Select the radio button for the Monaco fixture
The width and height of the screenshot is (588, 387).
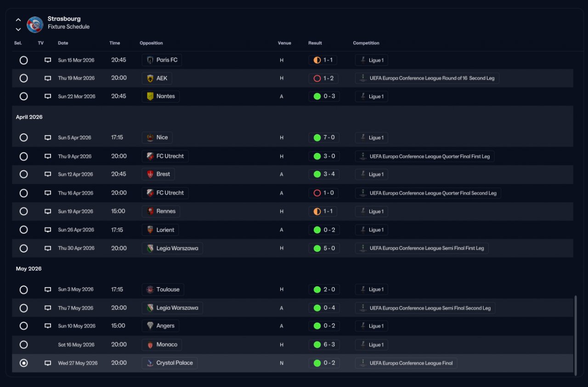coord(23,345)
